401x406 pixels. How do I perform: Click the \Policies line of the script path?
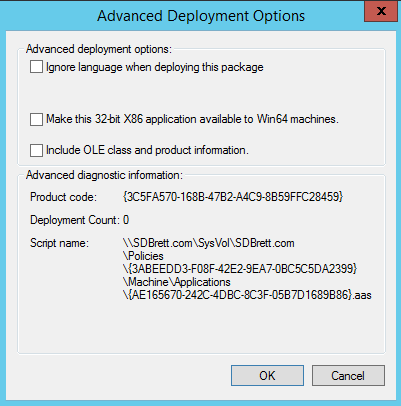pos(143,256)
